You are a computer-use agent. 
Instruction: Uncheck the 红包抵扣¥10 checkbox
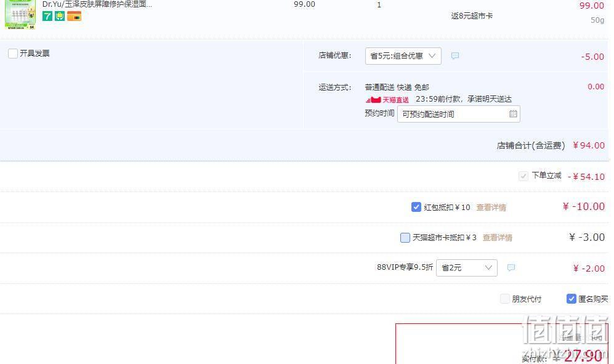[416, 207]
